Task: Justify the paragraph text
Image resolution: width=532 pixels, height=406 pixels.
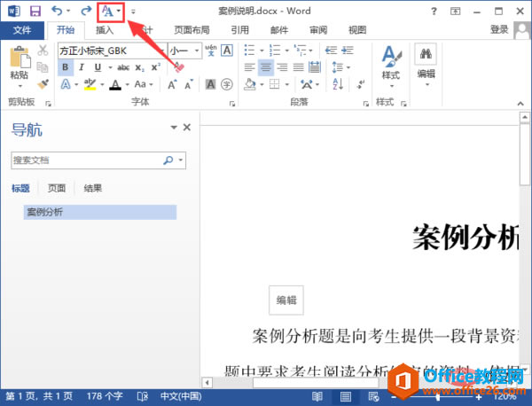Action: (x=299, y=67)
